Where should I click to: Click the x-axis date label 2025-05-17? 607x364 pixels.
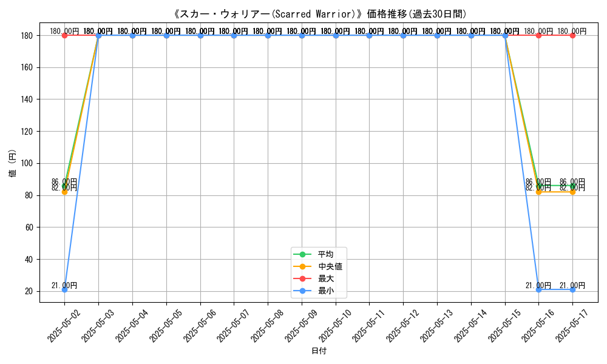click(572, 326)
